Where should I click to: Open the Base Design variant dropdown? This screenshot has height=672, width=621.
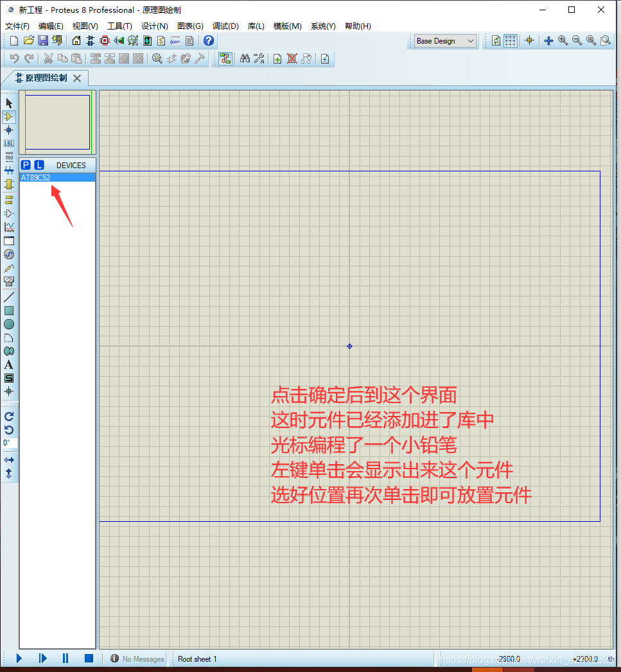(x=446, y=41)
